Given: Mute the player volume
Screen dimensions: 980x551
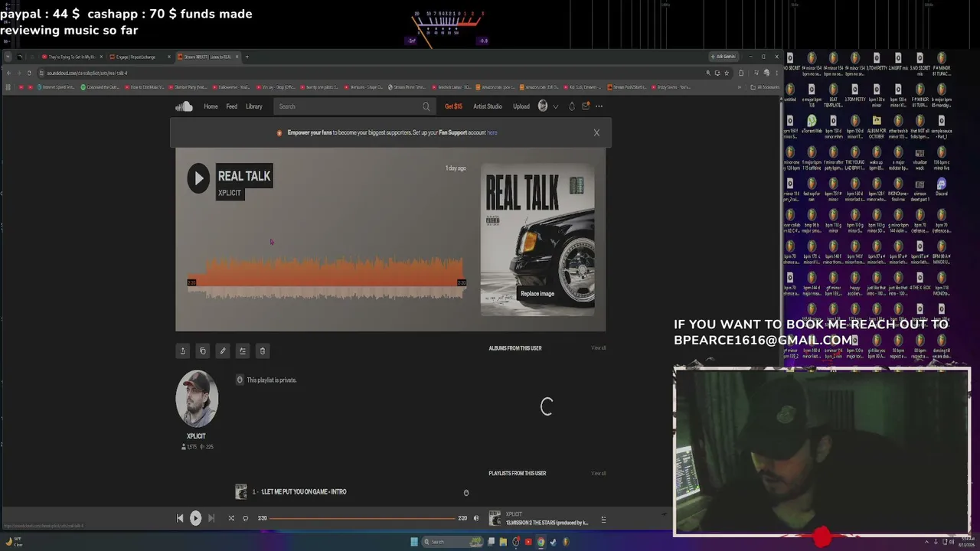Looking at the screenshot, I should pos(476,518).
